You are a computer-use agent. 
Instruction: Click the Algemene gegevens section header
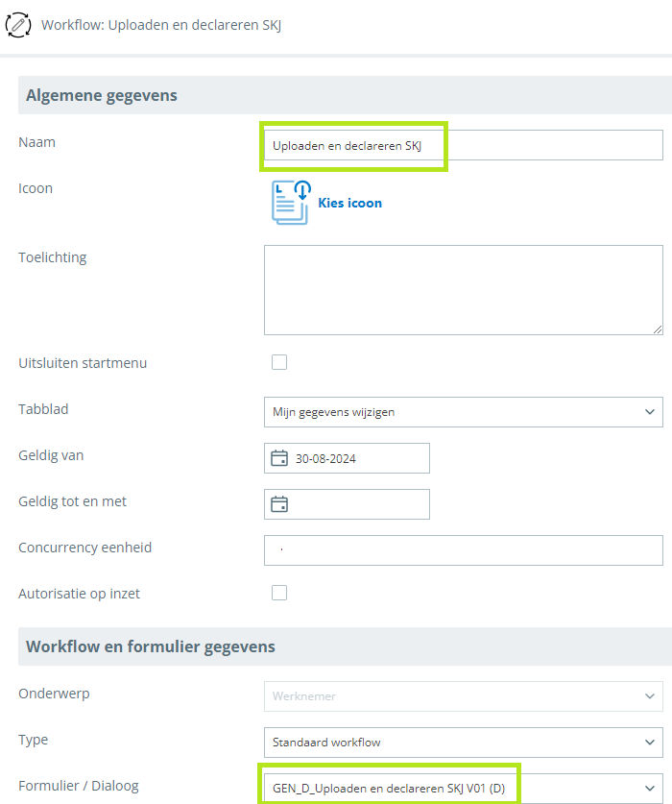(x=102, y=95)
